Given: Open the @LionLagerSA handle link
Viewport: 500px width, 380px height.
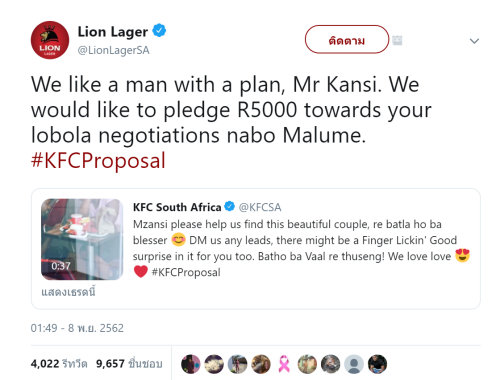Looking at the screenshot, I should click(113, 50).
